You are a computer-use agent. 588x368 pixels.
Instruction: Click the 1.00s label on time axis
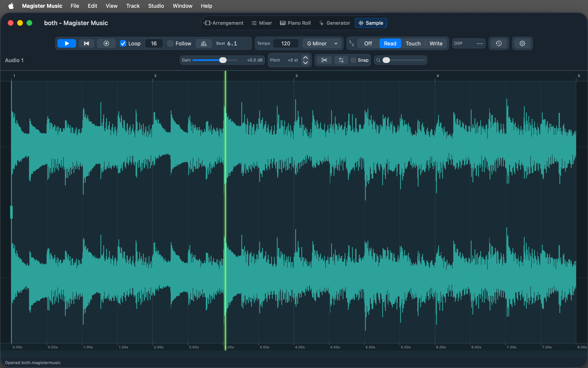pyautogui.click(x=88, y=347)
